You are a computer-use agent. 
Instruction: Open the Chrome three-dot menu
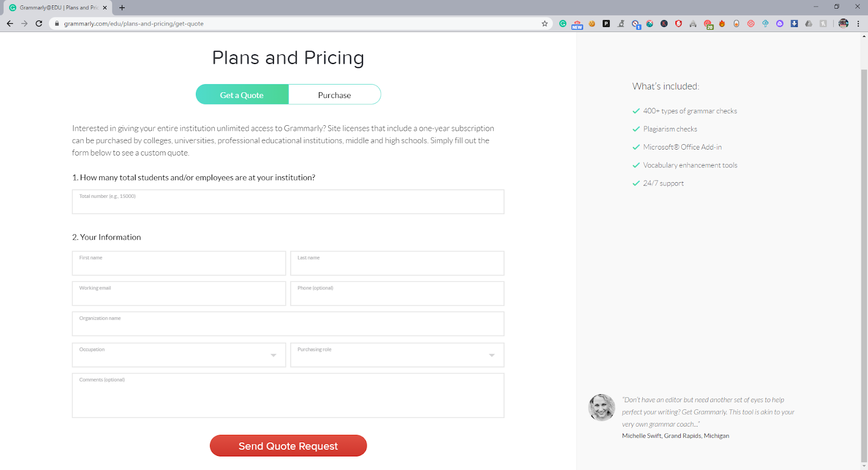pyautogui.click(x=858, y=24)
